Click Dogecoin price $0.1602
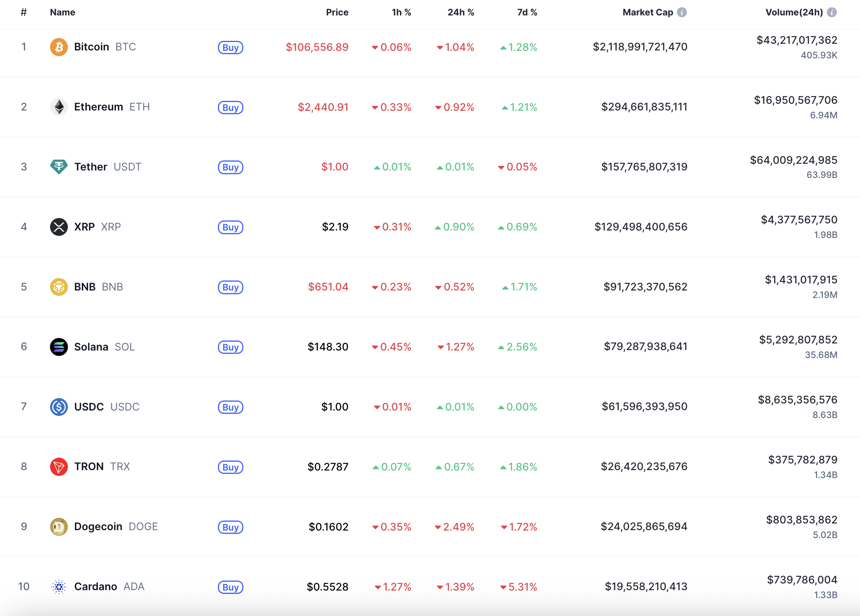The height and width of the screenshot is (616, 860). 328,527
